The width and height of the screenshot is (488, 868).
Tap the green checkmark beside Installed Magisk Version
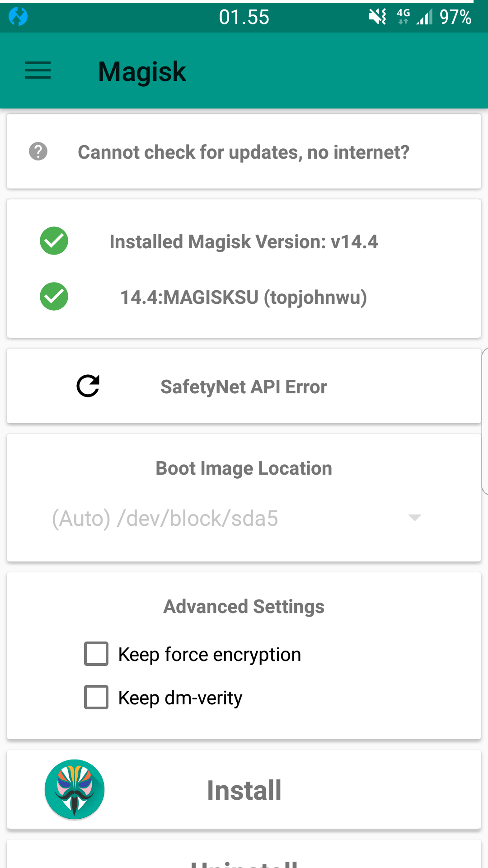[x=54, y=241]
